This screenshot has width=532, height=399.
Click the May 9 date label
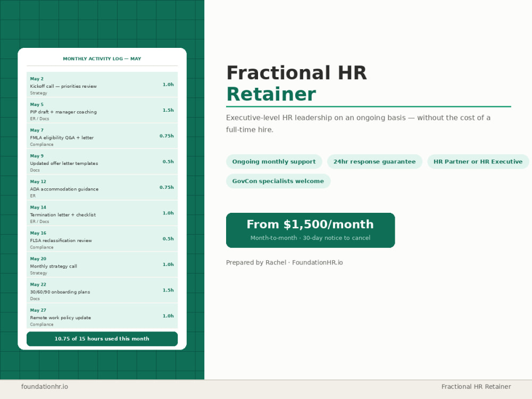(37, 156)
